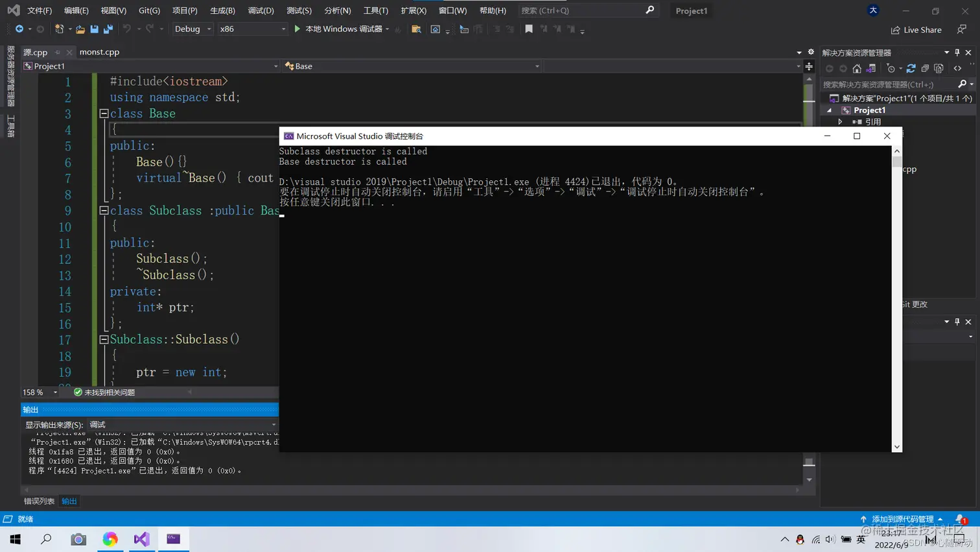Click the Open File folder icon
This screenshot has height=552, width=980.
point(80,29)
